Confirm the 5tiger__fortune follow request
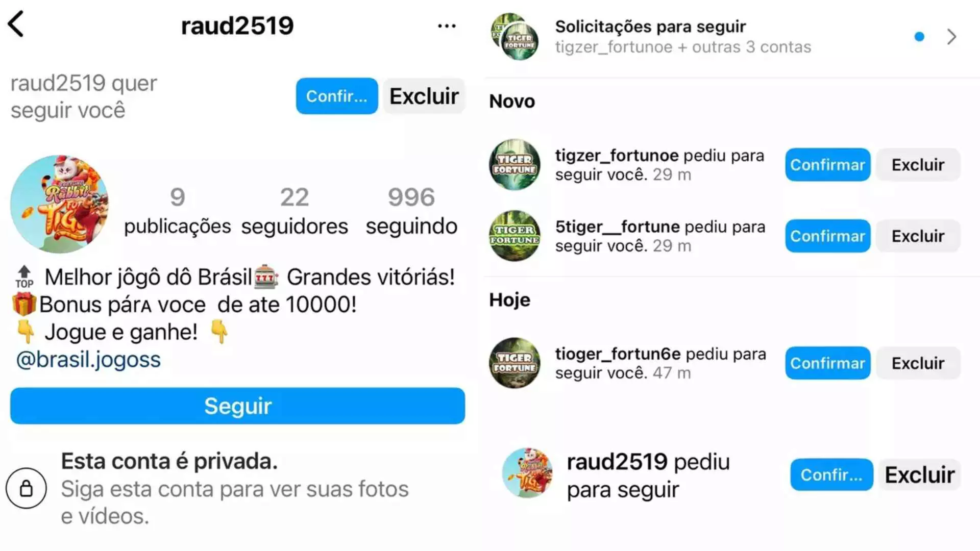The image size is (980, 551). pyautogui.click(x=826, y=236)
